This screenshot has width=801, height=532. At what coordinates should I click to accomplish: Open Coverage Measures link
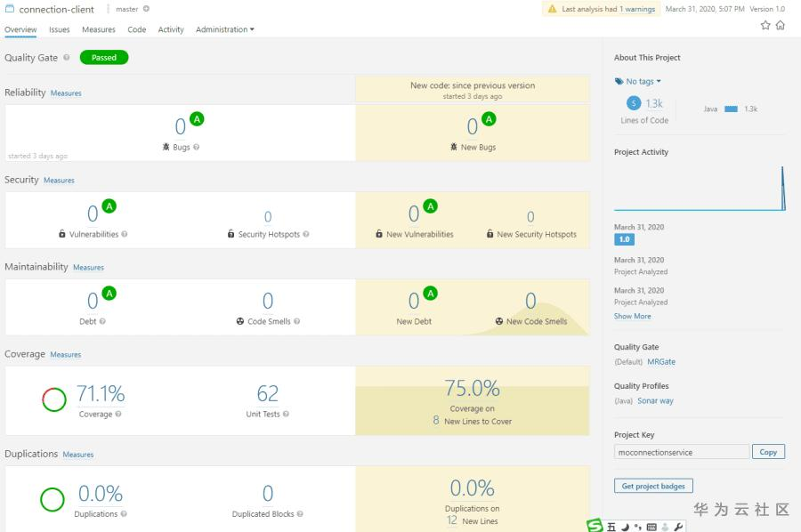click(65, 355)
